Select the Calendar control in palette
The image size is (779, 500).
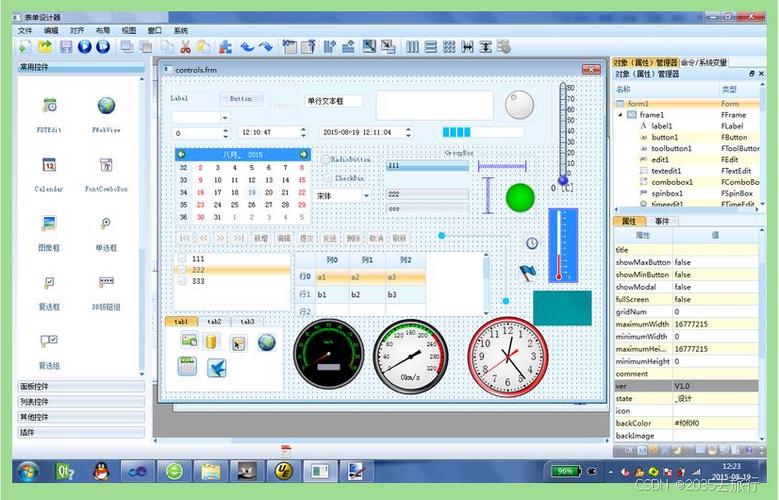(49, 165)
